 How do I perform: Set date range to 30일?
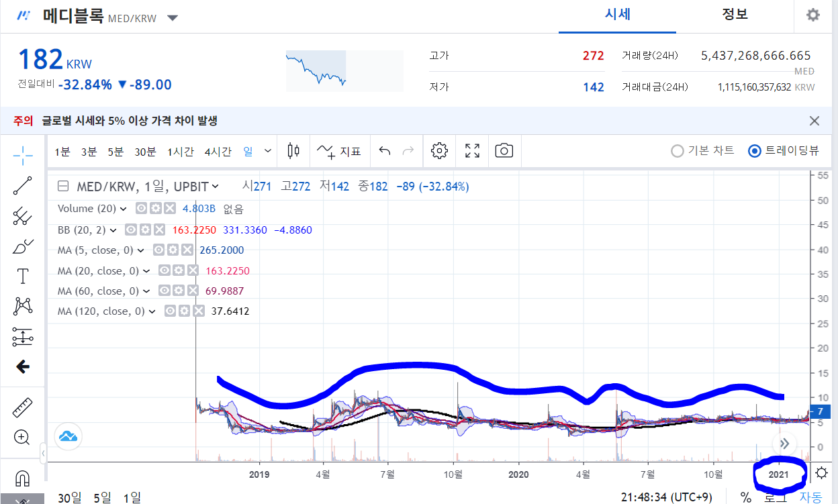point(70,497)
